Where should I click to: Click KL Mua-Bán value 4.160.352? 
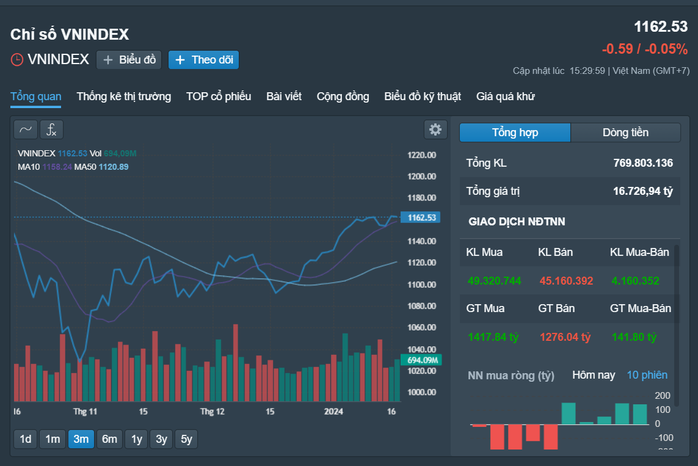[635, 281]
